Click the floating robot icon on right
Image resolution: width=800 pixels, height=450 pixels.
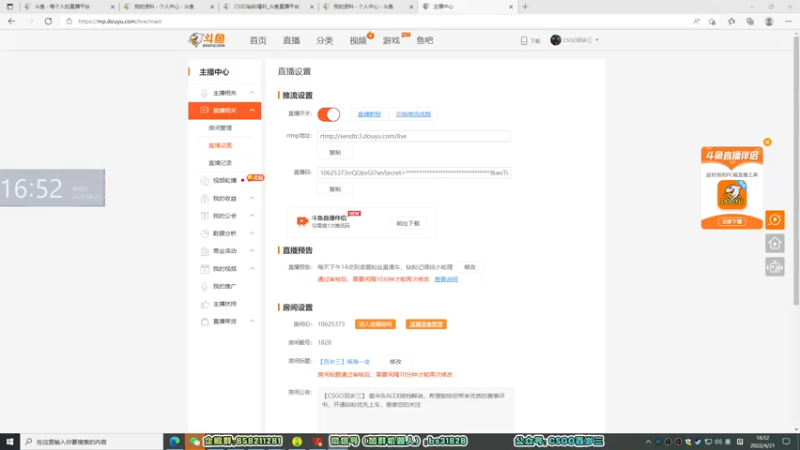pos(774,267)
